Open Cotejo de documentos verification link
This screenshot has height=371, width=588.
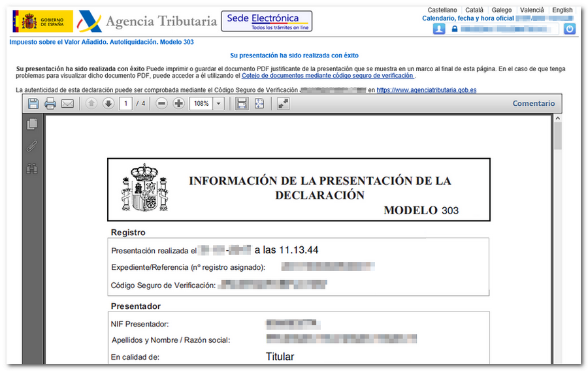tap(327, 76)
